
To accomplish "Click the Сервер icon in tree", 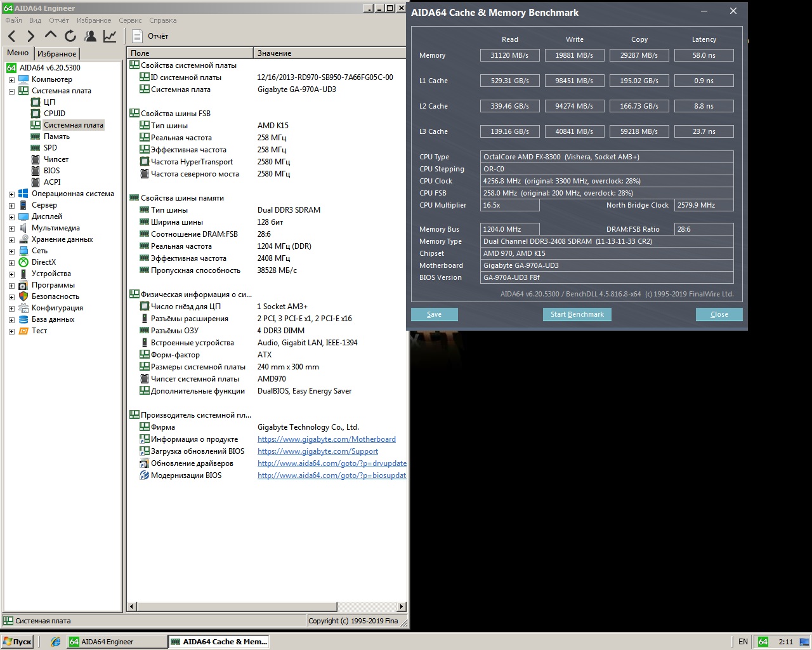I will tap(23, 205).
